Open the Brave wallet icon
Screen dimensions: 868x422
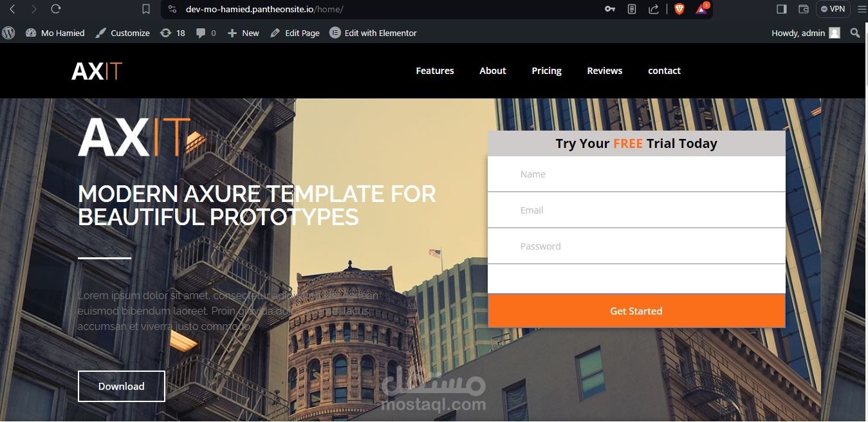(x=803, y=9)
